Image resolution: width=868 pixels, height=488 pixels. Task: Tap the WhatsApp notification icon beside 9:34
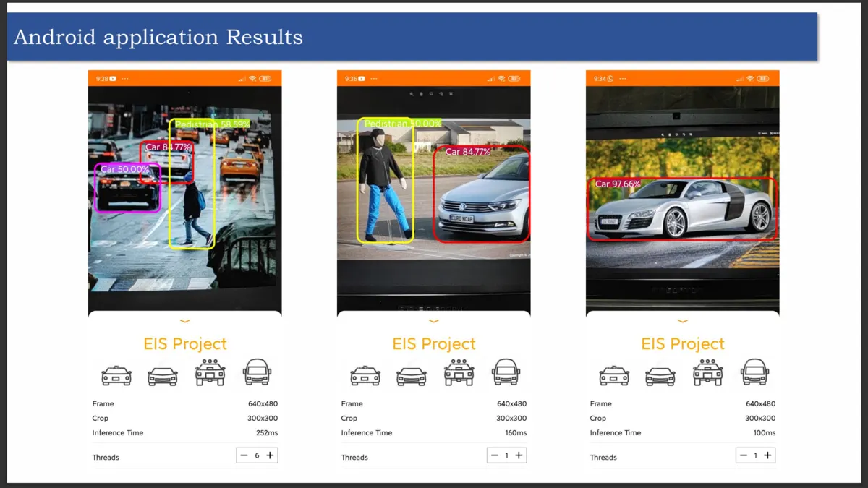[x=610, y=78]
